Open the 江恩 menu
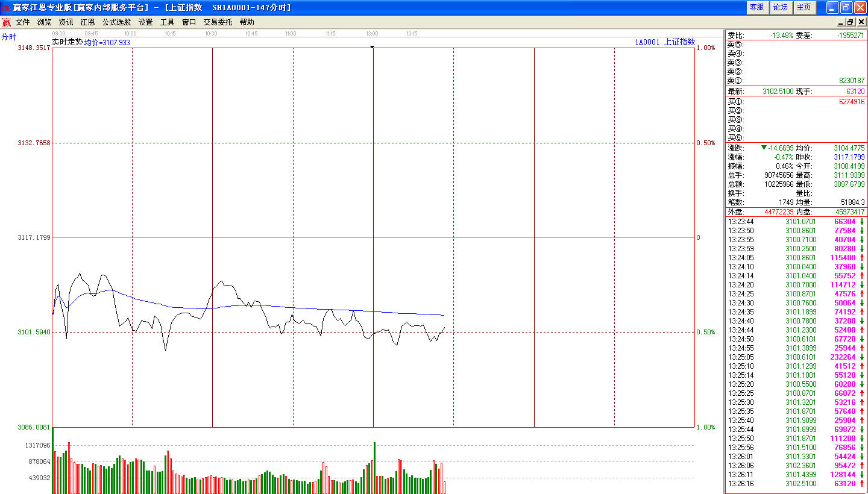868x494 pixels. (87, 22)
